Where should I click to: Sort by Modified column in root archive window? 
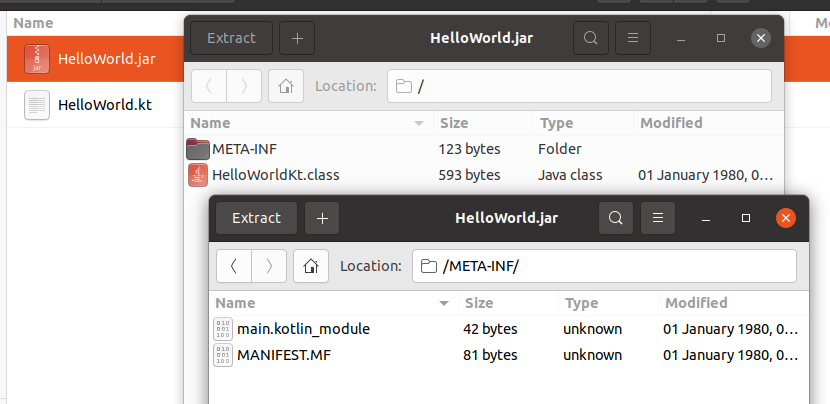click(708, 123)
